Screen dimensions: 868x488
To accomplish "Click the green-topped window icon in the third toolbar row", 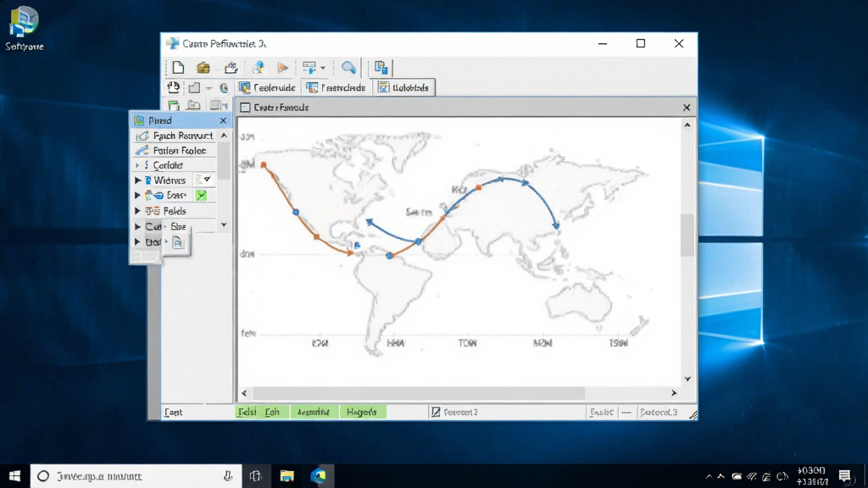I will [174, 106].
